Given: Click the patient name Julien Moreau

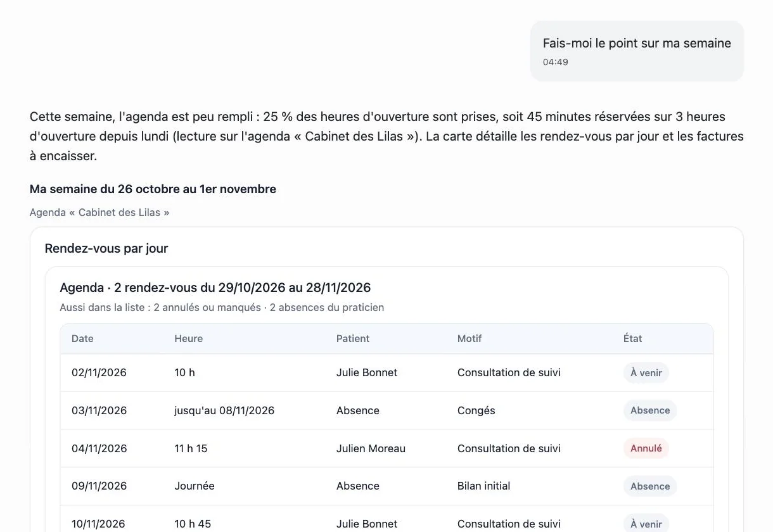Looking at the screenshot, I should click(x=371, y=448).
